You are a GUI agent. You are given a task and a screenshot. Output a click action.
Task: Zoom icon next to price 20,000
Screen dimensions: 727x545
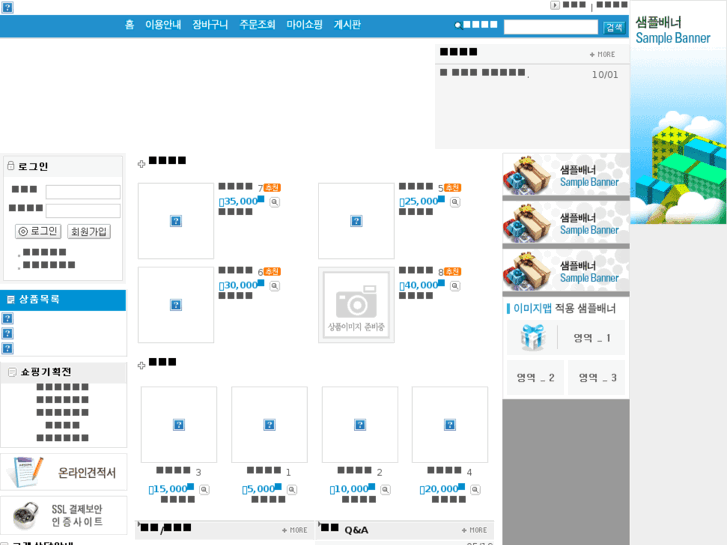coord(475,489)
